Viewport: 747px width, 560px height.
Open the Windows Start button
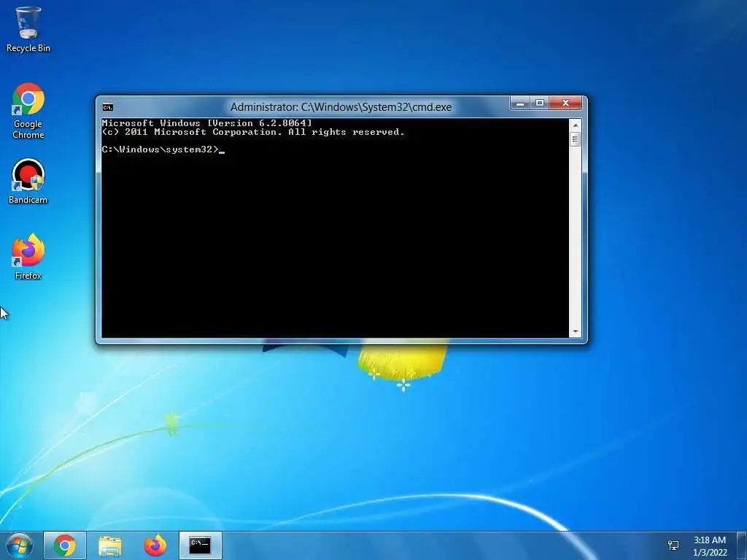[20, 545]
